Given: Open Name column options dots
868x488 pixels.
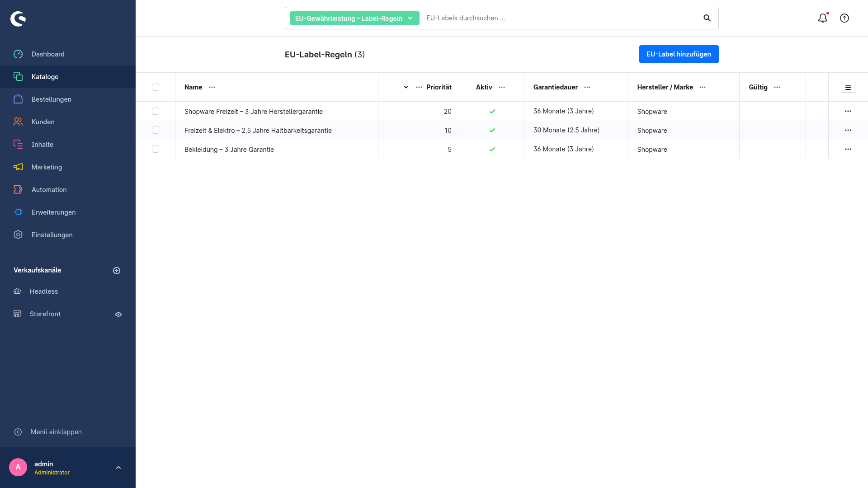Looking at the screenshot, I should (212, 87).
